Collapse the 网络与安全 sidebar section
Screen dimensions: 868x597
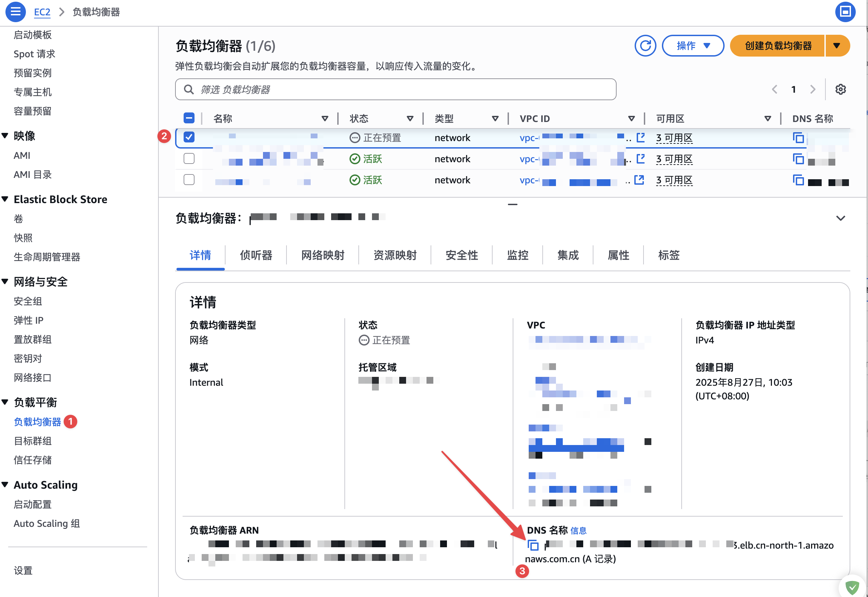5,281
